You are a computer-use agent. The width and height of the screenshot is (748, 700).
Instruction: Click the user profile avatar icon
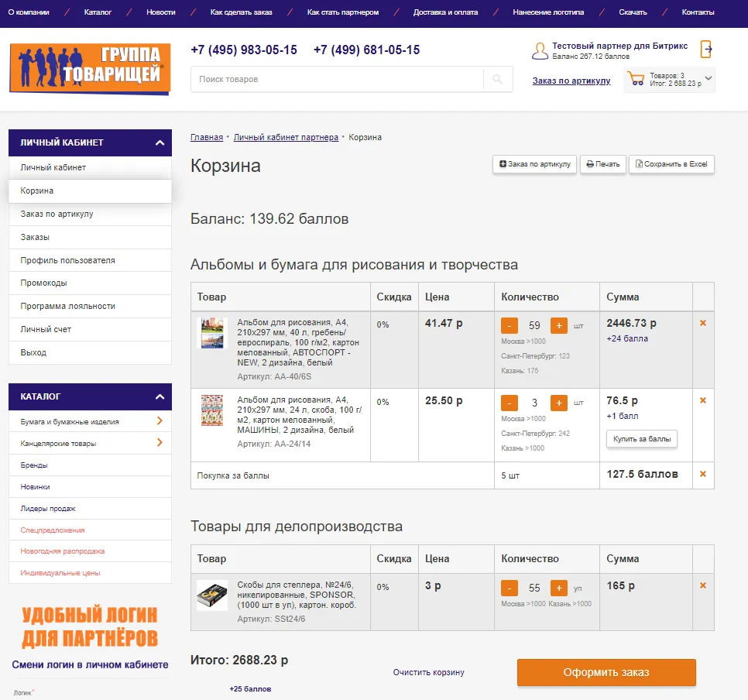(x=540, y=51)
